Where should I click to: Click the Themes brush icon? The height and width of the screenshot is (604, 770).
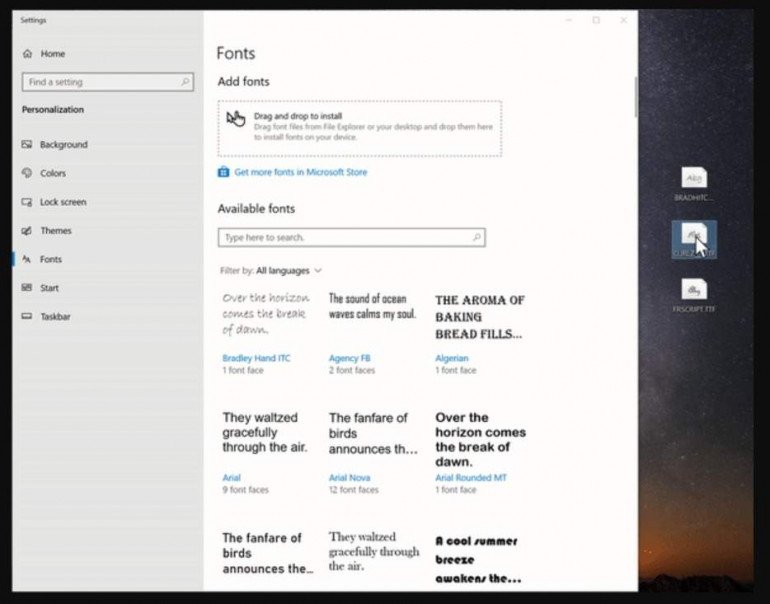[27, 230]
